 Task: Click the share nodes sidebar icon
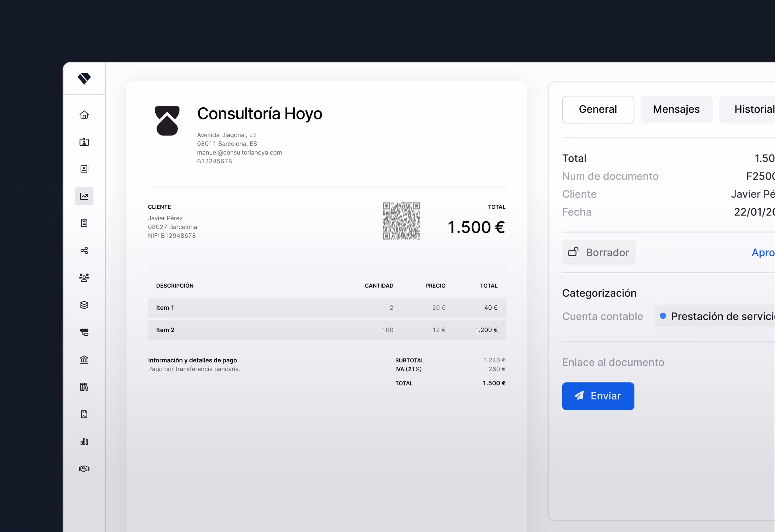tap(84, 250)
